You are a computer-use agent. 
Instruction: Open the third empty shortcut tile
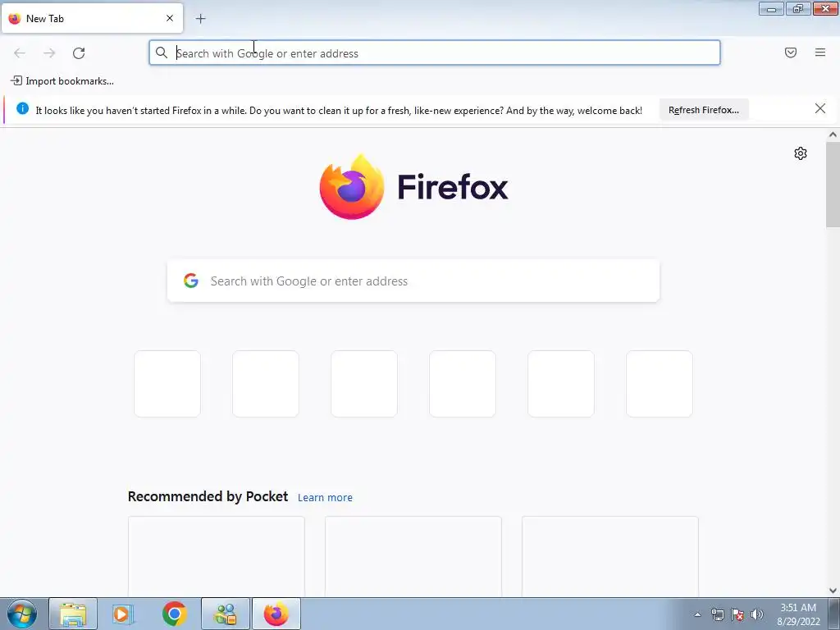pyautogui.click(x=364, y=384)
